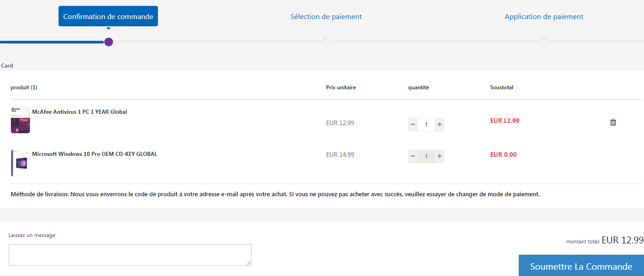
Task: Select the Windows 10 Pro quantity field
Action: (426, 156)
